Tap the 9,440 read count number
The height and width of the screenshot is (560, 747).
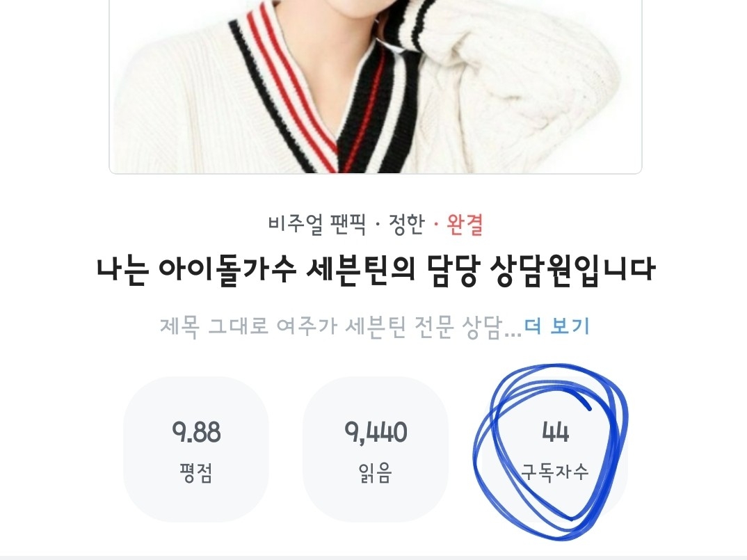click(376, 432)
